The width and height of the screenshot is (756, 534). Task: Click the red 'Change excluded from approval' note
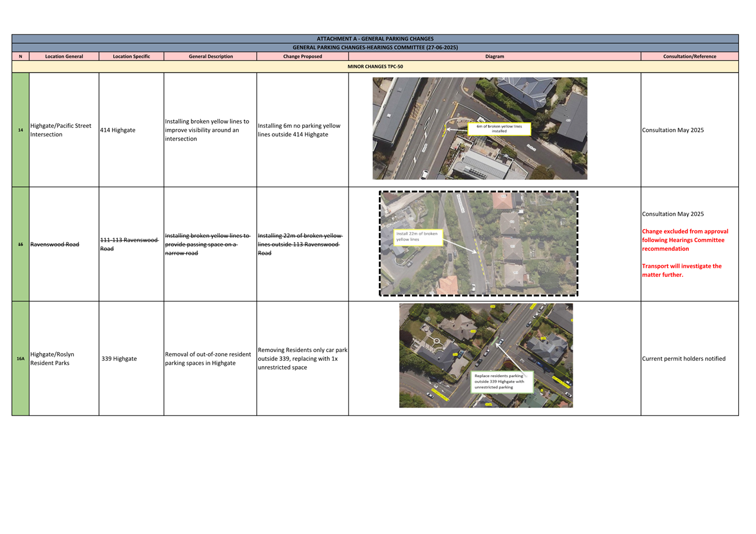click(685, 240)
